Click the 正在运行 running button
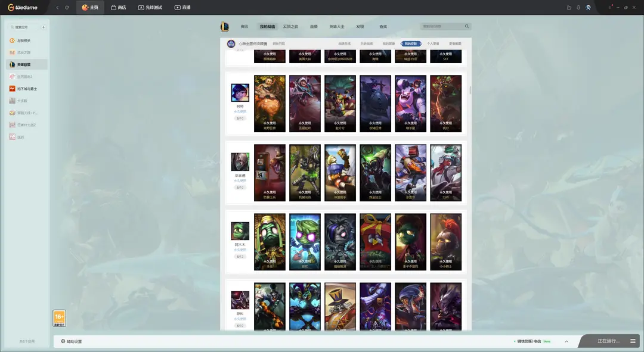644x352 pixels. 608,341
